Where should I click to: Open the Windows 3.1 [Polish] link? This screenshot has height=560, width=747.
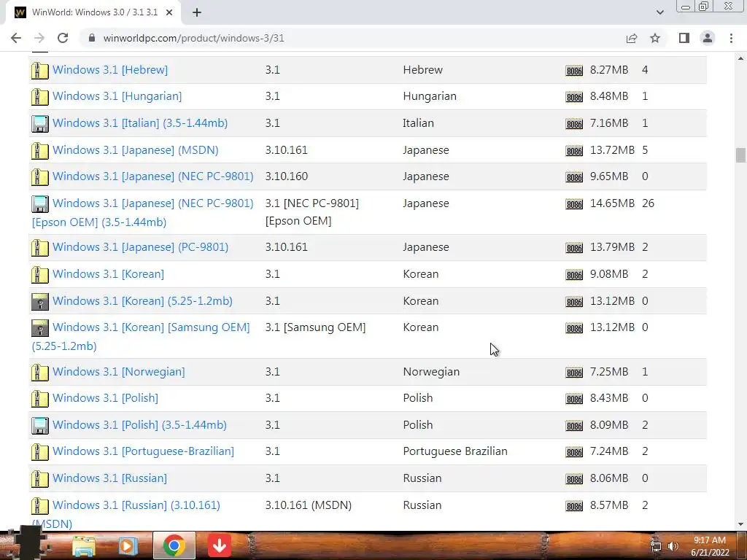105,398
